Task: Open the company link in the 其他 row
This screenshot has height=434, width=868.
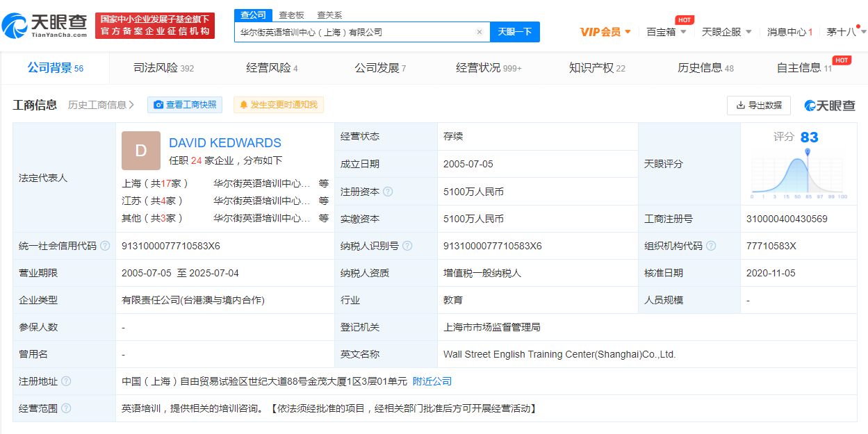Action: tap(262, 218)
